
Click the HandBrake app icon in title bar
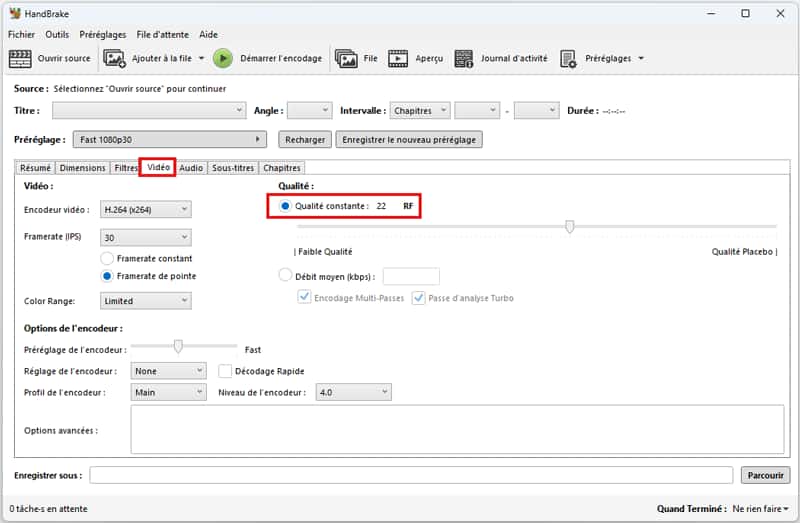(x=15, y=14)
